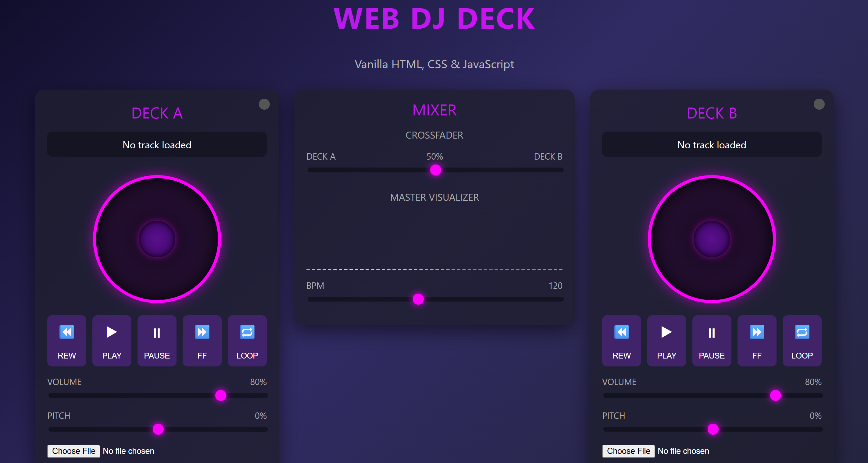Viewport: 868px width, 463px height.
Task: Click the Deck A volume slider handle
Action: click(x=221, y=395)
